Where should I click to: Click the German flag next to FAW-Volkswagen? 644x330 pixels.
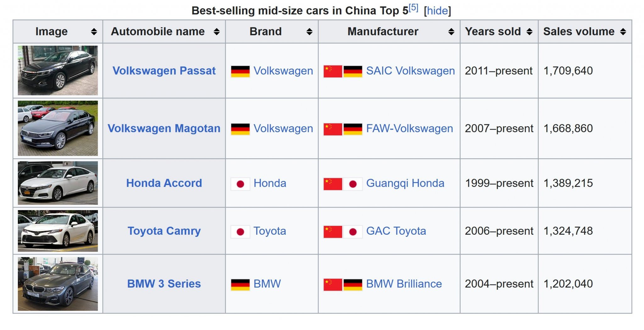(354, 128)
